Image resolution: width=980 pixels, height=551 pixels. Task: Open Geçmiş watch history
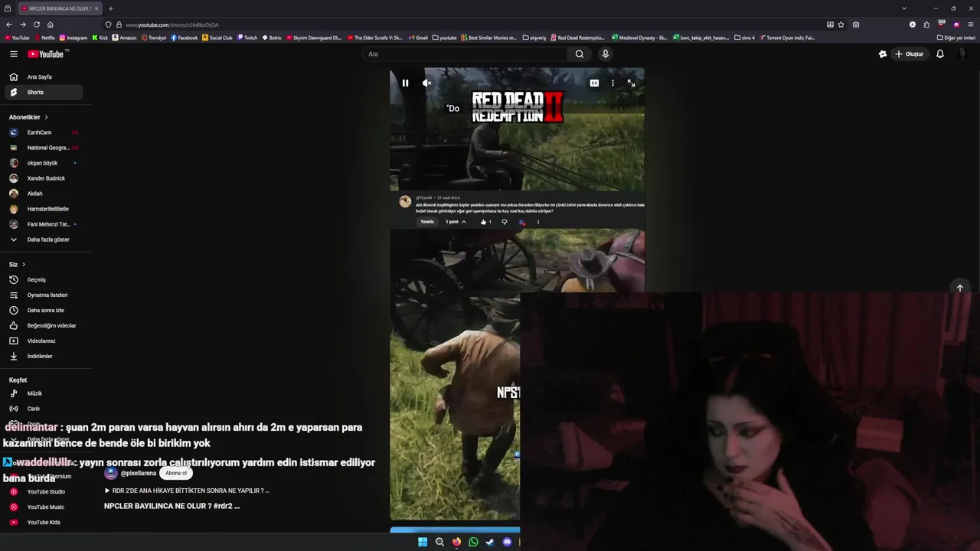pos(43,279)
